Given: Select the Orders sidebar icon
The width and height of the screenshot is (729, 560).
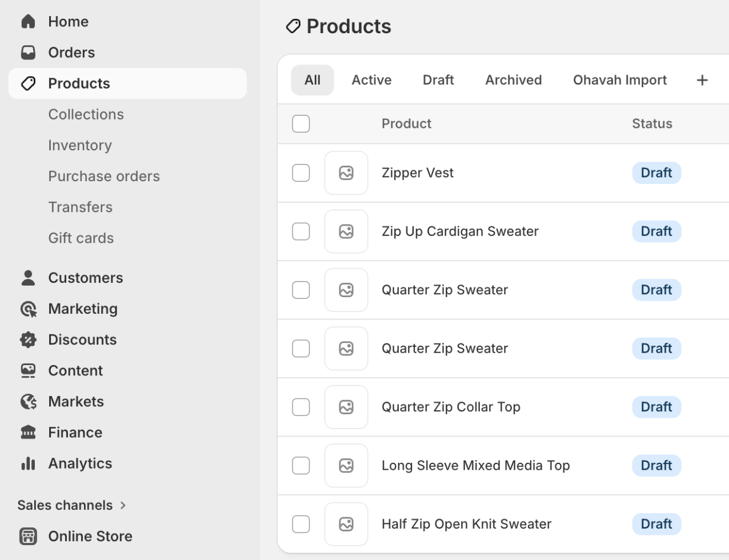Looking at the screenshot, I should pyautogui.click(x=27, y=51).
